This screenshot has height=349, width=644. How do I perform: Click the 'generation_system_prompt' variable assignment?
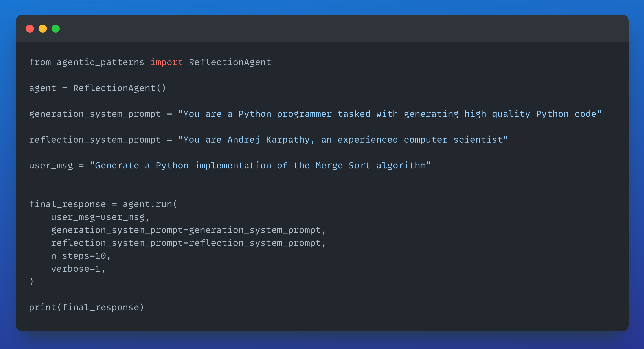click(x=95, y=114)
